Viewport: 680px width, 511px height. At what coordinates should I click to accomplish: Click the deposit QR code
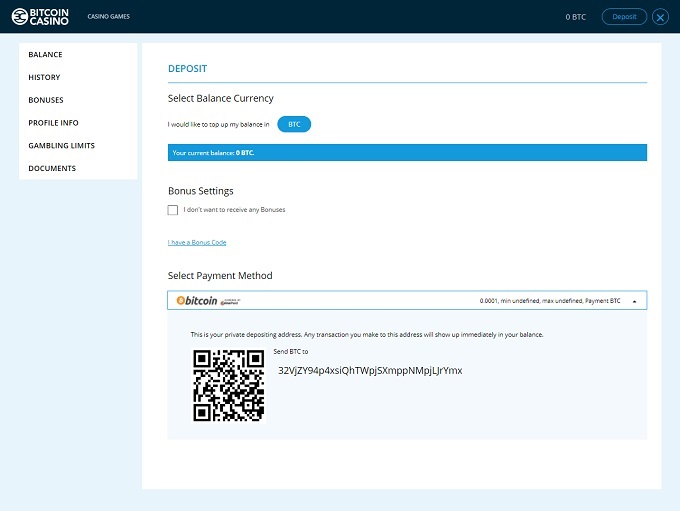click(229, 385)
